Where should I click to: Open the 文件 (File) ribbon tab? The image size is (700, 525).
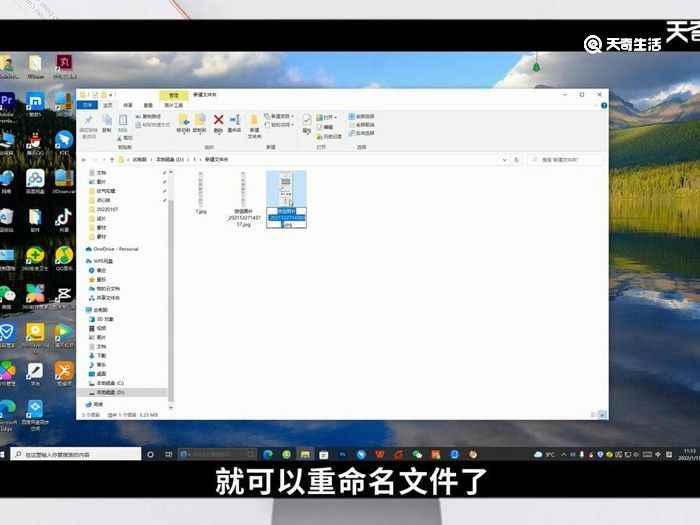pyautogui.click(x=88, y=105)
